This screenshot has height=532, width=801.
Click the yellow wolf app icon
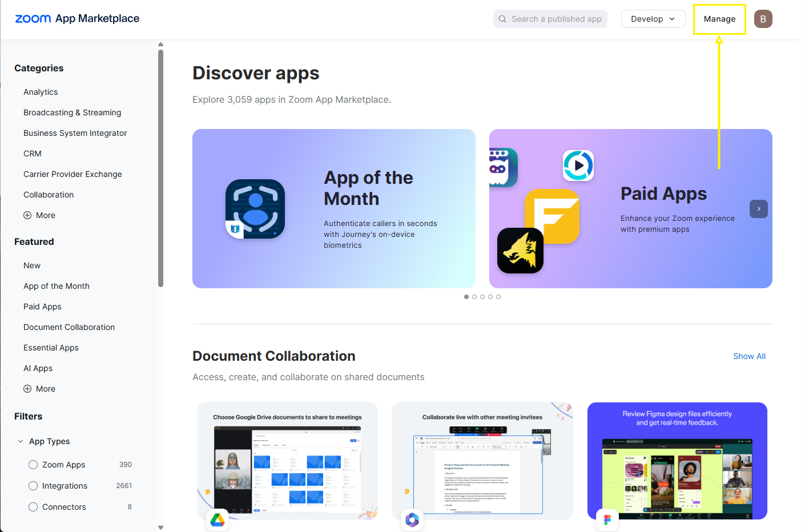(x=520, y=251)
